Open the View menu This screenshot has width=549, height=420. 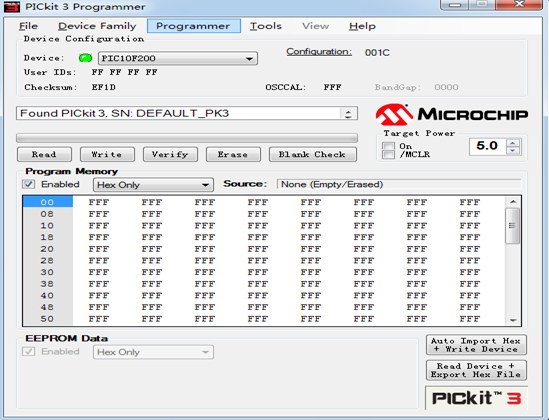[x=315, y=26]
